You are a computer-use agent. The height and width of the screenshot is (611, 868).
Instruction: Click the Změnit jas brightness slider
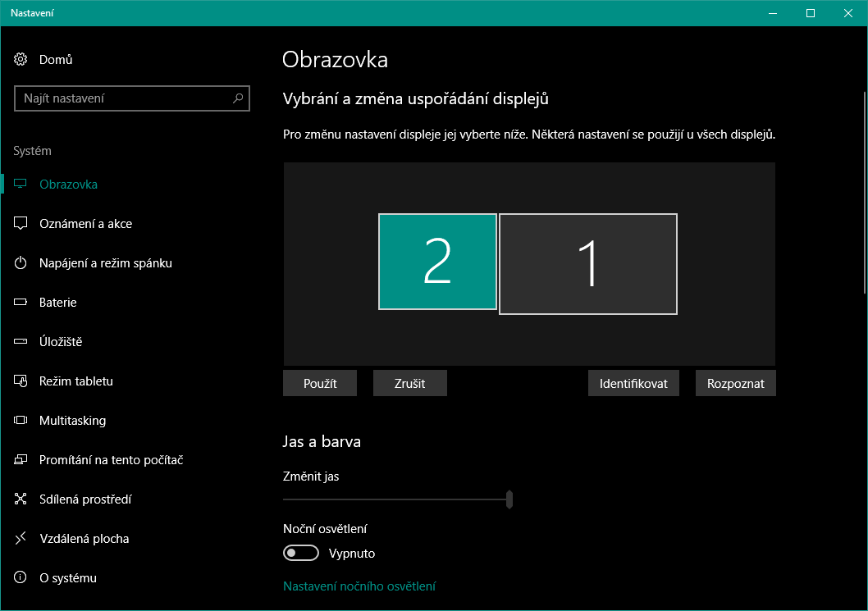[x=397, y=499]
